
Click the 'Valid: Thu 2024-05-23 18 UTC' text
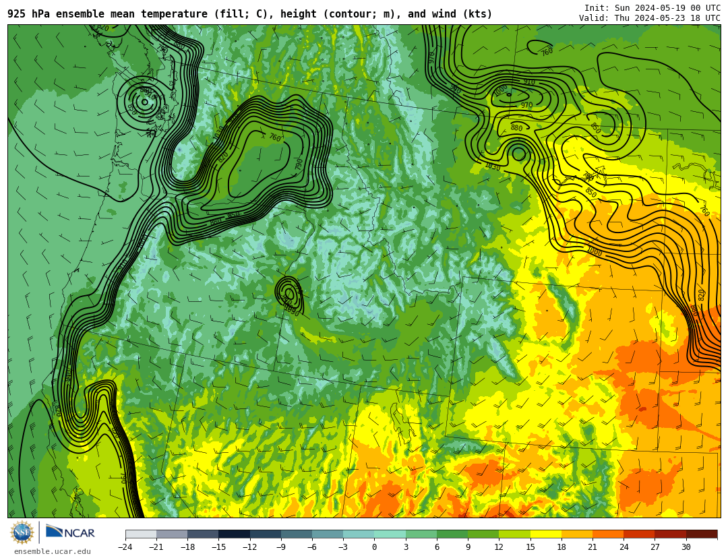click(x=650, y=18)
